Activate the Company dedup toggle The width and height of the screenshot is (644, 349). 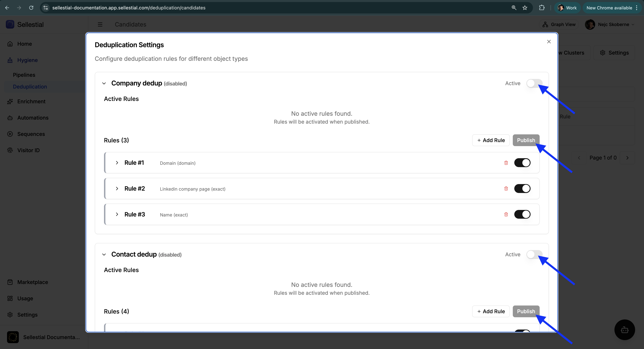click(534, 83)
